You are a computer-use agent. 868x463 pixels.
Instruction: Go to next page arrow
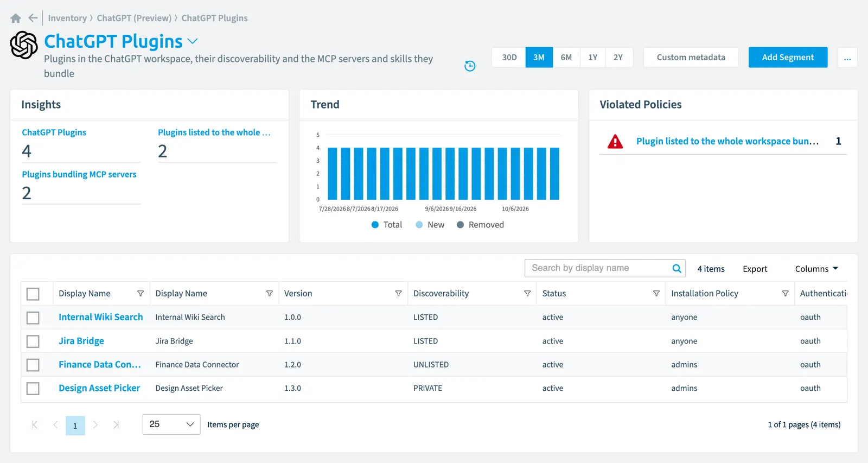pyautogui.click(x=95, y=425)
